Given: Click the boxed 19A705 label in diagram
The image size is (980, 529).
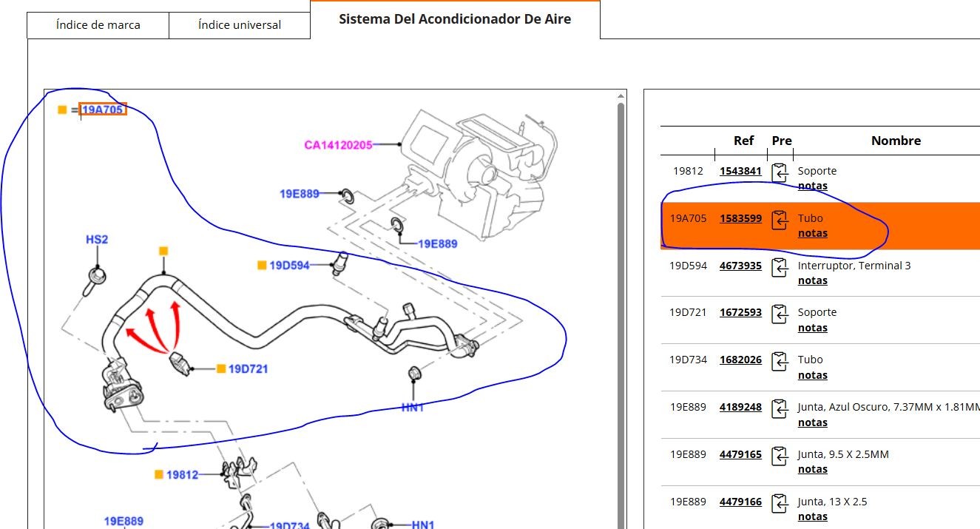Looking at the screenshot, I should [104, 109].
